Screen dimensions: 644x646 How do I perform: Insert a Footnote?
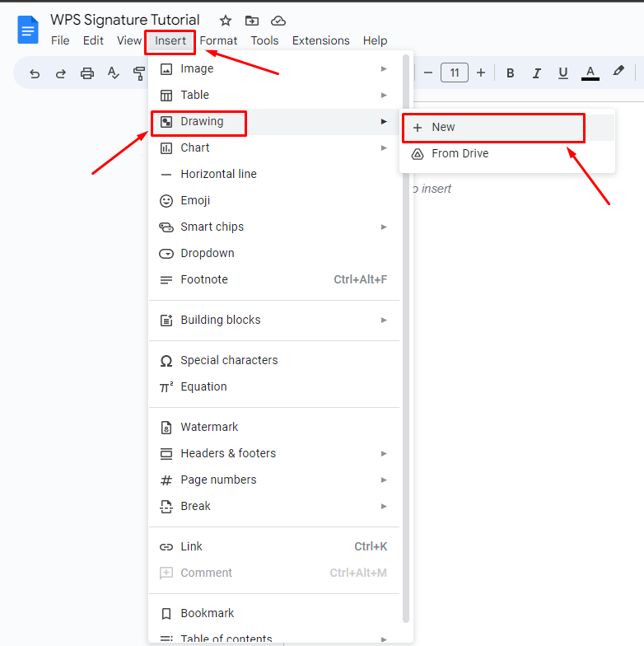274,280
